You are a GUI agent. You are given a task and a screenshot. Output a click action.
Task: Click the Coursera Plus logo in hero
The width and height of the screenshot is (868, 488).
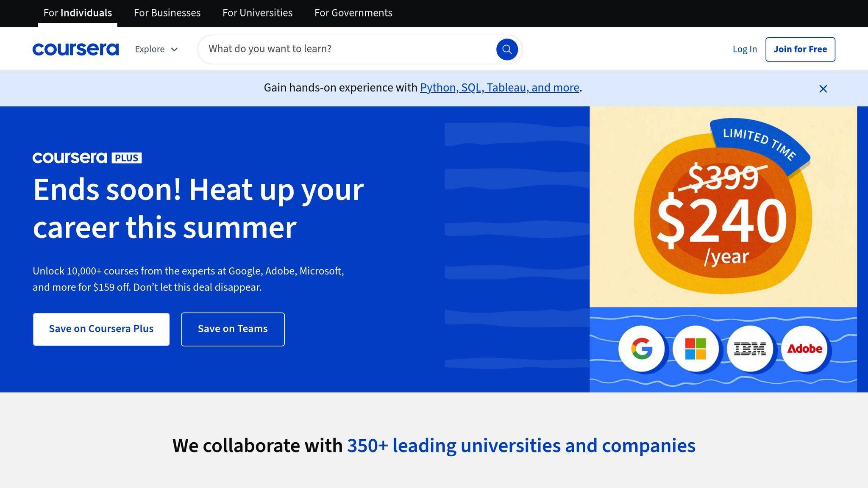(87, 158)
